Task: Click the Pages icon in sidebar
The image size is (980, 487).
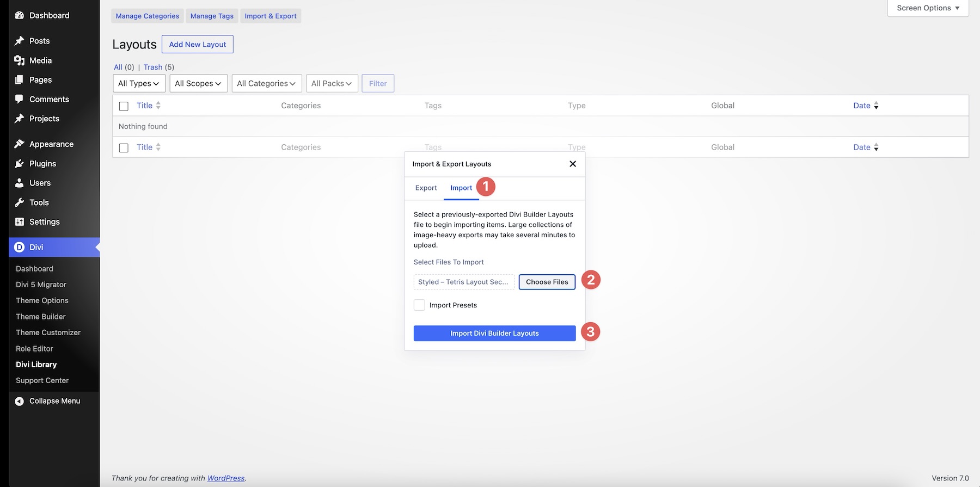Action: click(20, 79)
